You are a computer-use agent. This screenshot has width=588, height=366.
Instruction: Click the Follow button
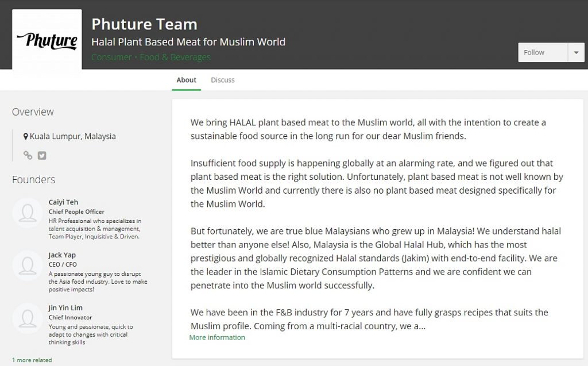tap(543, 52)
